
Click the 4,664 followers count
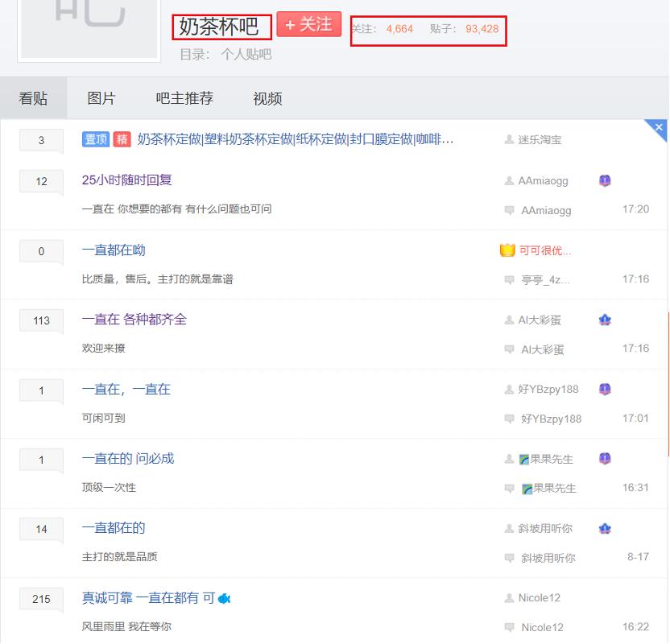(399, 29)
